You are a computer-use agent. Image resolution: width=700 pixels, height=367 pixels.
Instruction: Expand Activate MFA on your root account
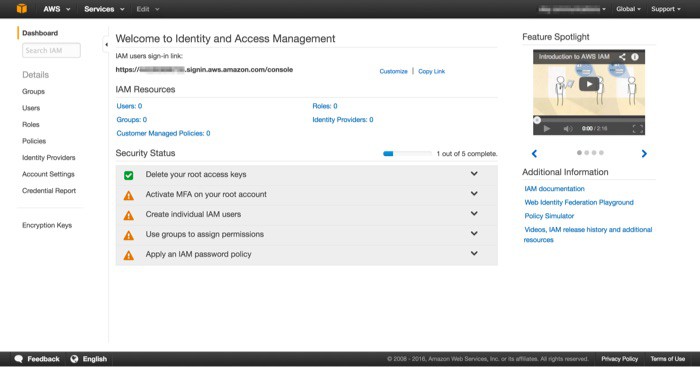coord(474,193)
